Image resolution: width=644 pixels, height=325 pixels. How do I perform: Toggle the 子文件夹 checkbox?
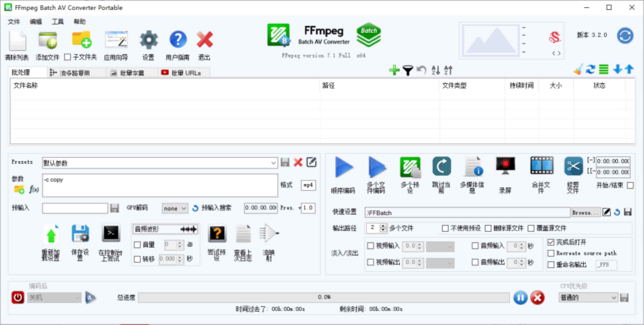coord(67,58)
